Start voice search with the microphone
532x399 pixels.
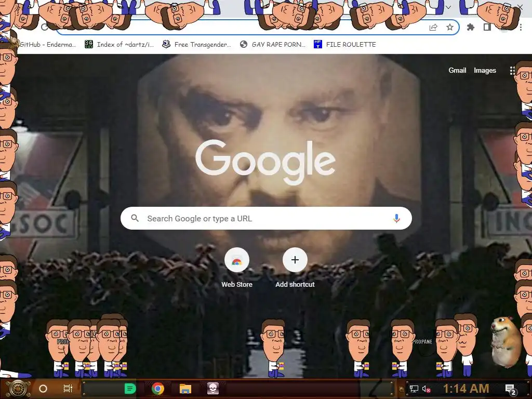(x=396, y=218)
